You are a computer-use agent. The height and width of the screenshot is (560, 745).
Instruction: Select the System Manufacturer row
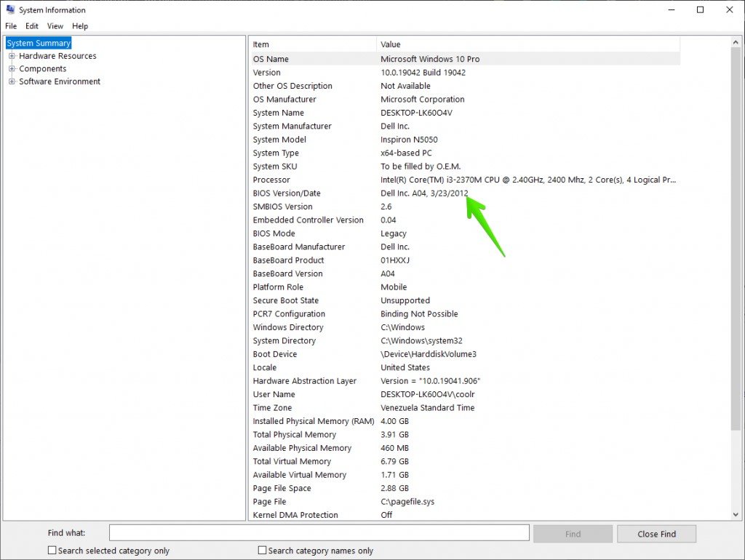(x=465, y=126)
